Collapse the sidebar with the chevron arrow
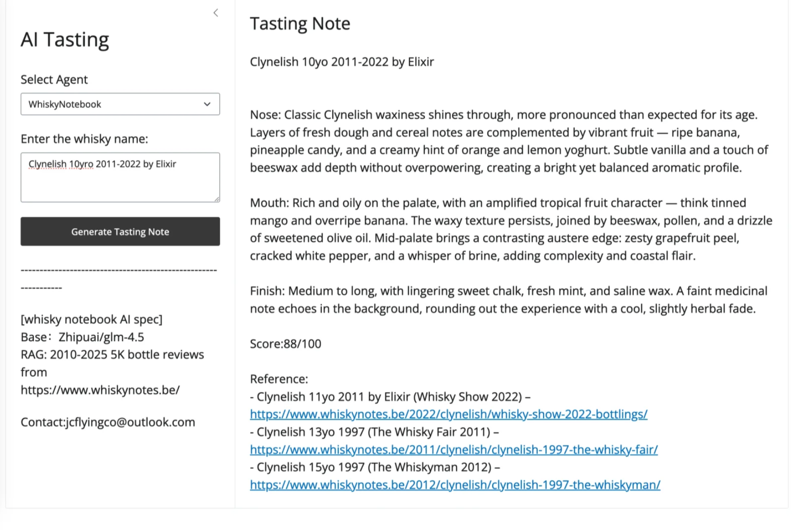 tap(216, 13)
